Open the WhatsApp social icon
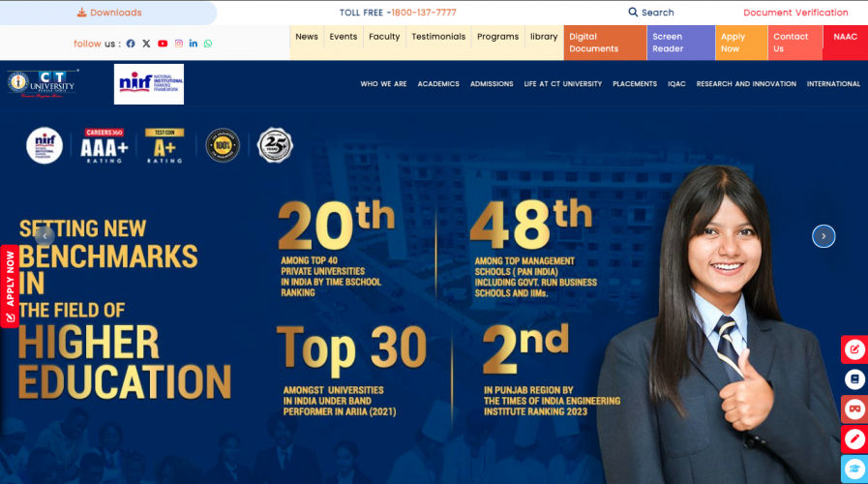The width and height of the screenshot is (868, 484). (x=208, y=44)
